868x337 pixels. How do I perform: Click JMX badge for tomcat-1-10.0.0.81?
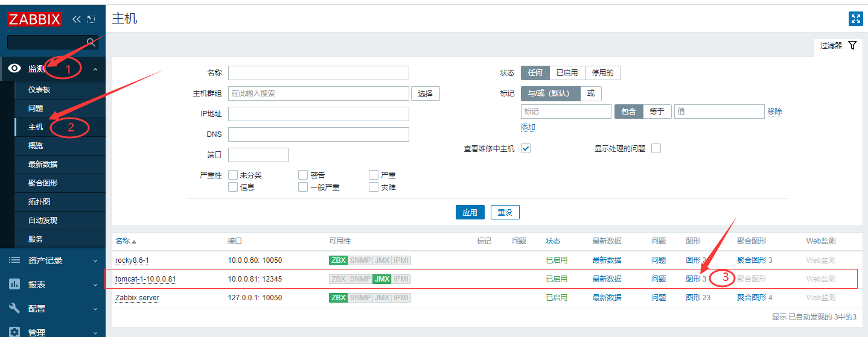(381, 279)
